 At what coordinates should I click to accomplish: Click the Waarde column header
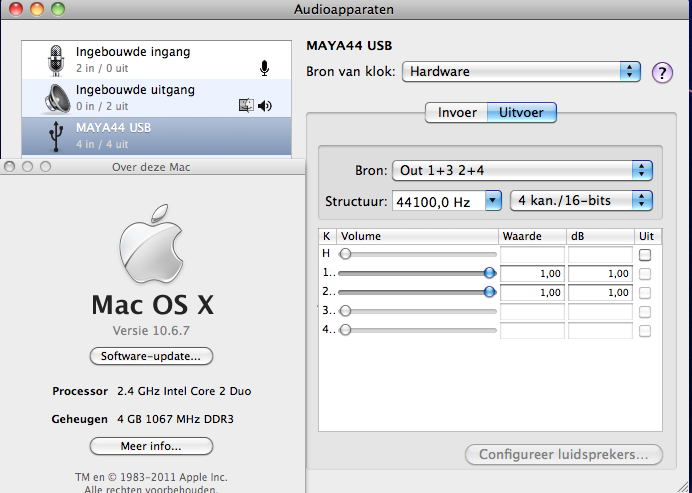click(532, 236)
